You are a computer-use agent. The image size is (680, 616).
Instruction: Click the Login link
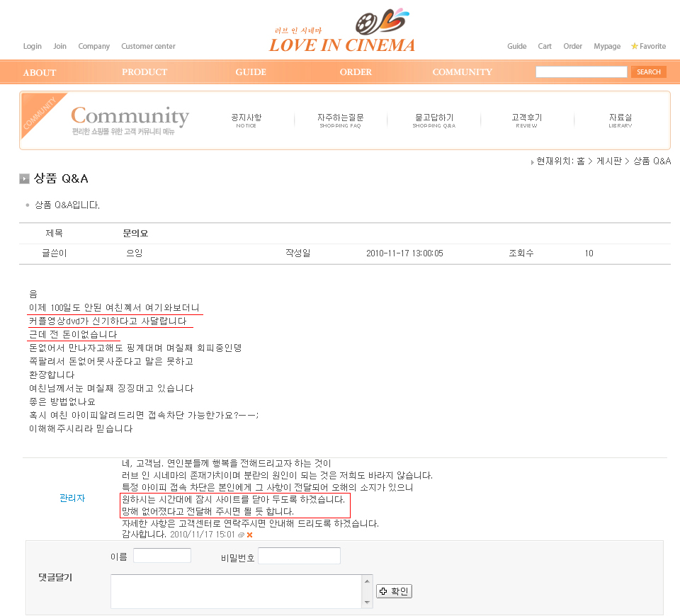click(33, 46)
